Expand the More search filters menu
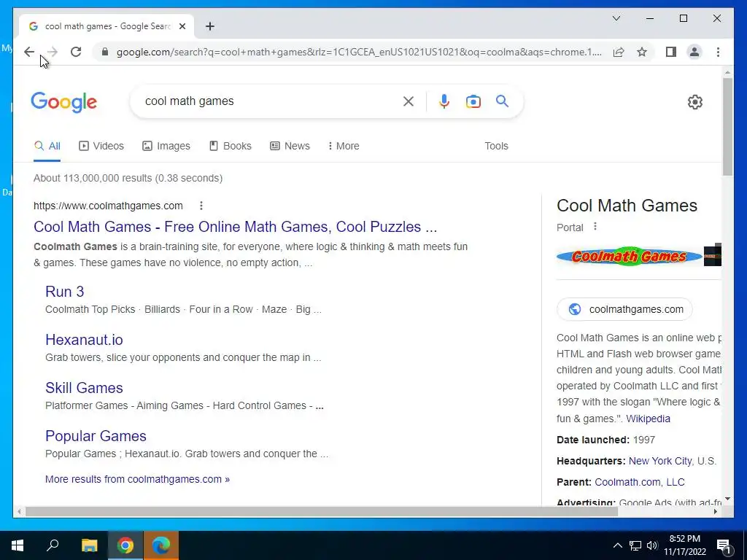The height and width of the screenshot is (560, 747). pos(344,146)
